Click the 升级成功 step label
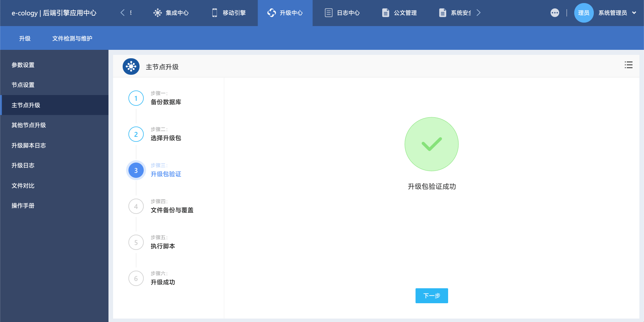The image size is (644, 322). [163, 282]
